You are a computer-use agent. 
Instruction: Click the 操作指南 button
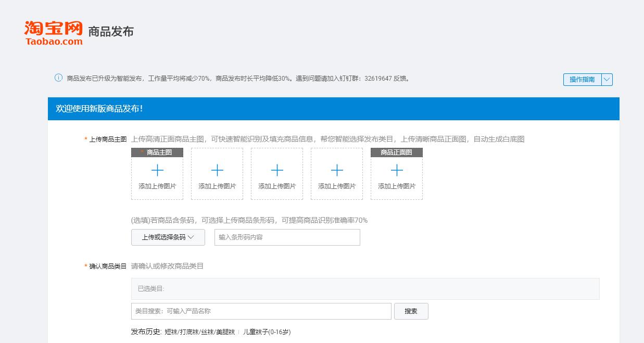pyautogui.click(x=583, y=80)
